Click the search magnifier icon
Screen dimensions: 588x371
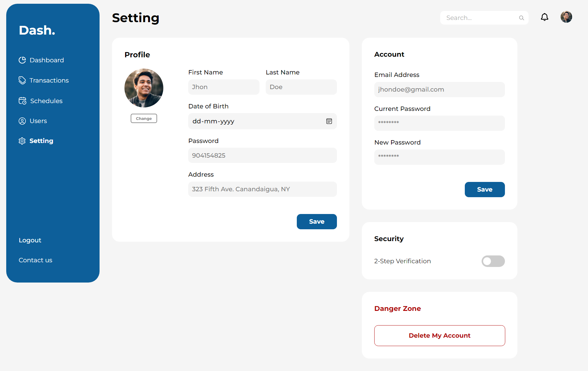(x=521, y=18)
